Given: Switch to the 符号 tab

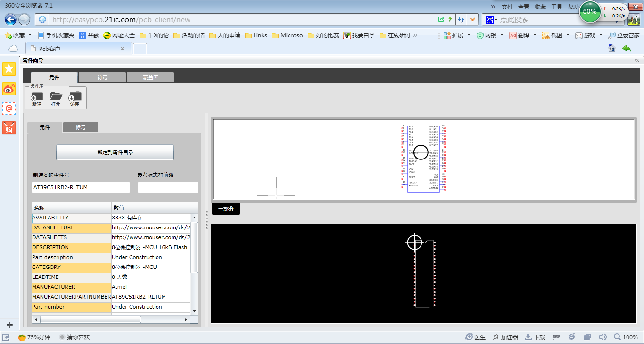Looking at the screenshot, I should (102, 77).
